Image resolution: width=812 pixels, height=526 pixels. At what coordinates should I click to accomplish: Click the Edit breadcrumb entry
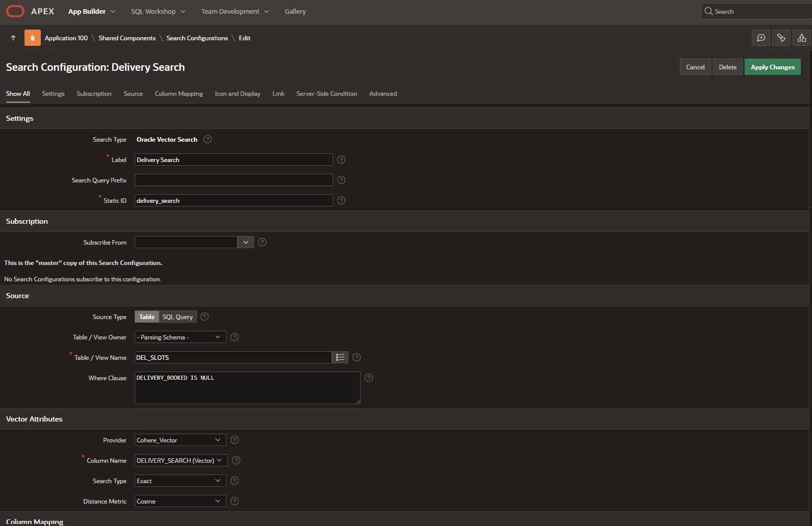245,38
